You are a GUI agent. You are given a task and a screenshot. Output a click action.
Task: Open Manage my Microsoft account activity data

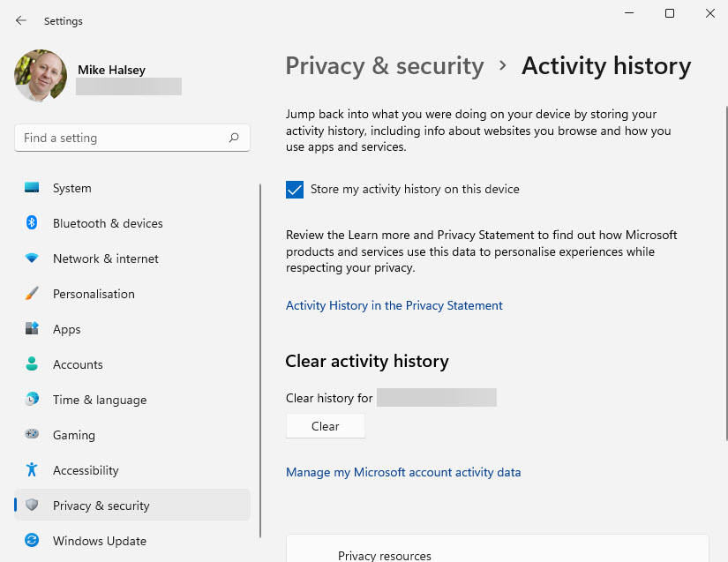point(403,472)
